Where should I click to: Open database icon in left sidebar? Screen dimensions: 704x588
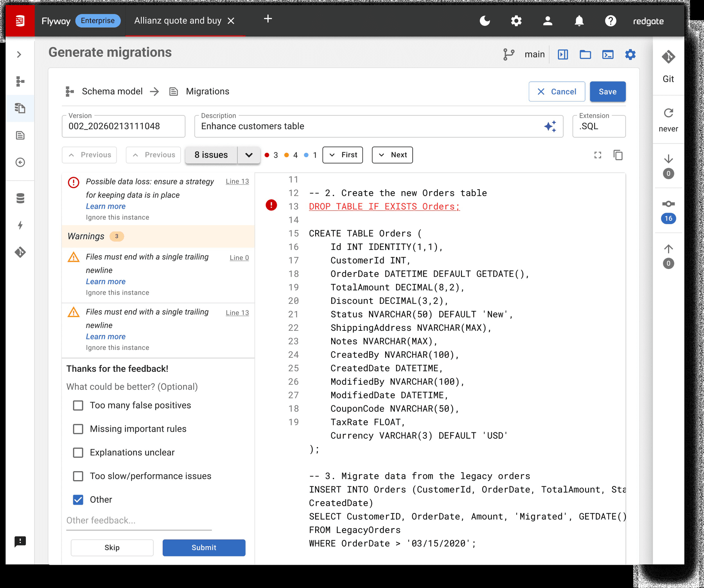[20, 198]
